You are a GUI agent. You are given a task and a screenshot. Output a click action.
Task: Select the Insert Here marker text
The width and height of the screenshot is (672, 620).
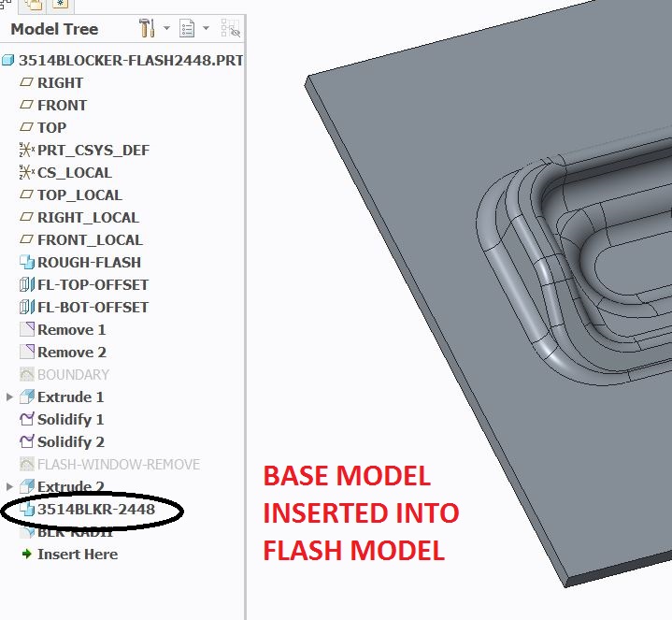point(78,554)
